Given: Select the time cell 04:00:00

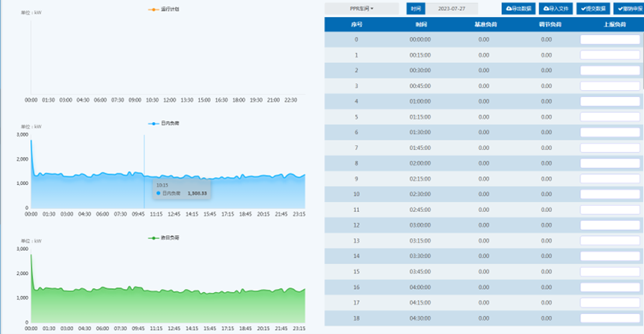Looking at the screenshot, I should pos(420,287).
